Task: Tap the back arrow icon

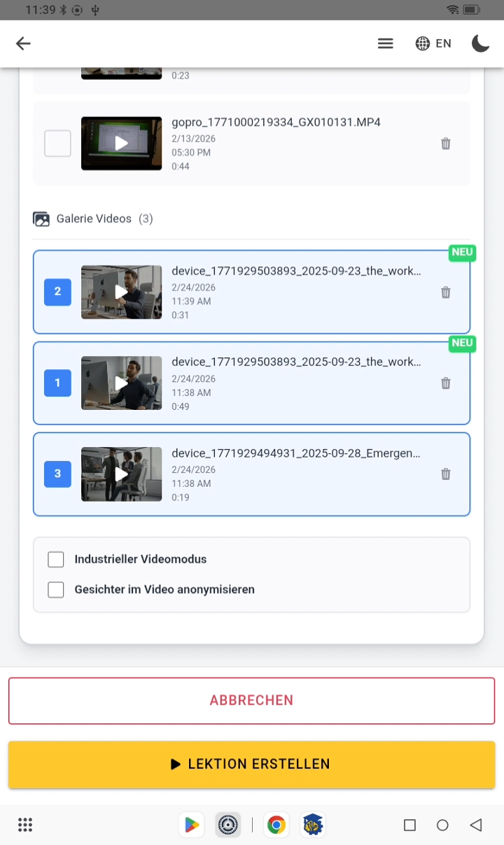Action: click(x=24, y=43)
